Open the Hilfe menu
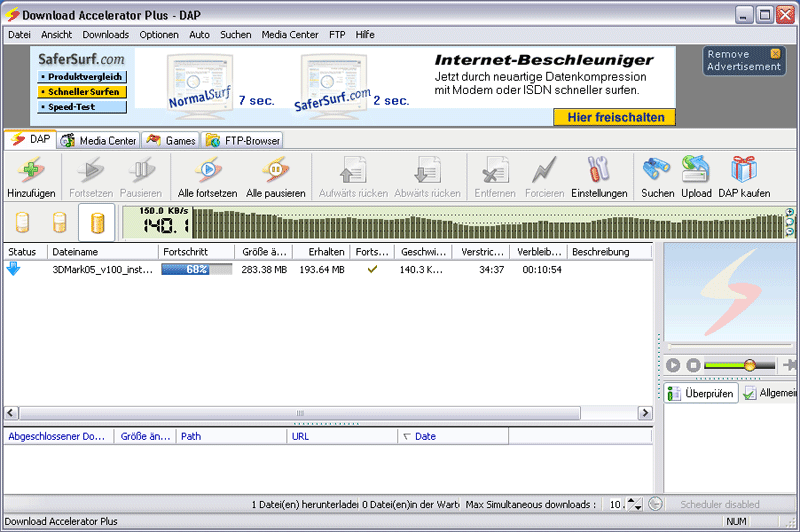 (x=365, y=35)
